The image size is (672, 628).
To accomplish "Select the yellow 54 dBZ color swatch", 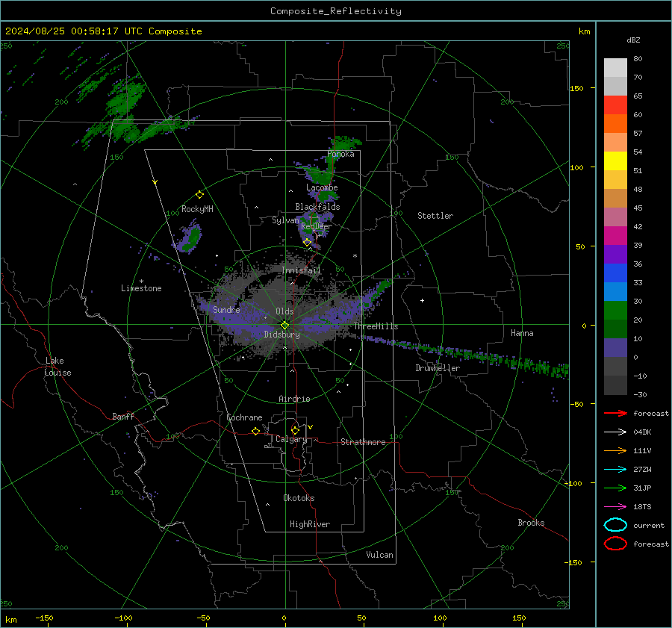I will (x=615, y=161).
